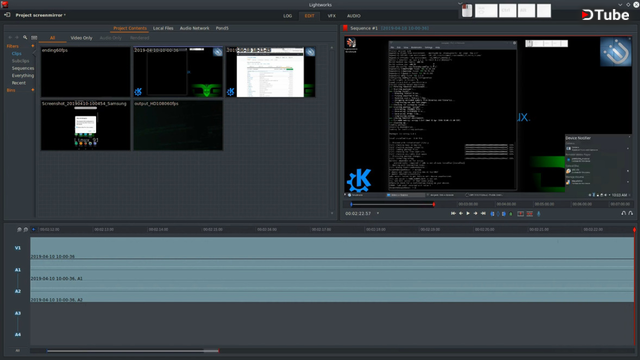Click the Delete (extract) red icon
Image resolution: width=640 pixels, height=360 pixels.
click(529, 213)
